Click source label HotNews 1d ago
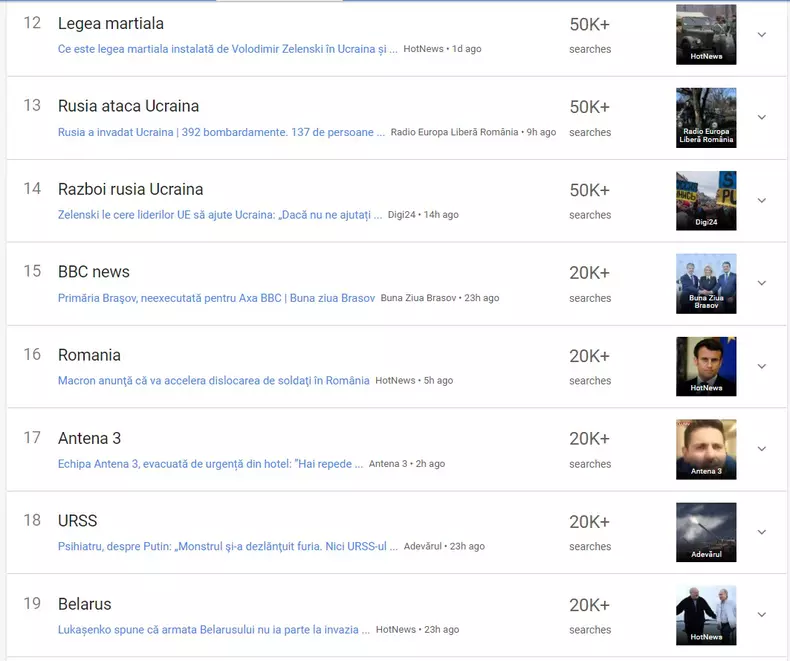The height and width of the screenshot is (661, 790). (442, 49)
